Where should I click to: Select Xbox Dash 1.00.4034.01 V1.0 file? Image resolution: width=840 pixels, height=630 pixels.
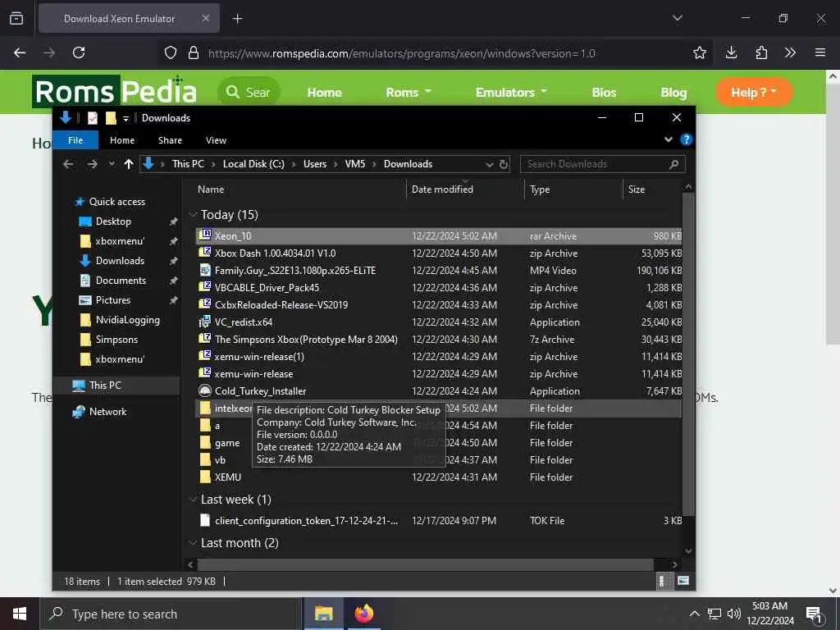click(x=438, y=253)
